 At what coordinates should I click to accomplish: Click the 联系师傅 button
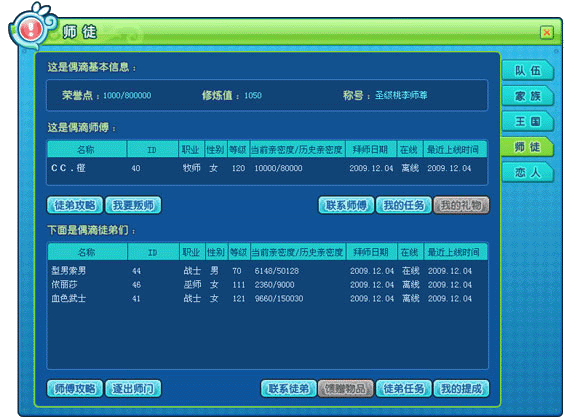click(x=346, y=205)
